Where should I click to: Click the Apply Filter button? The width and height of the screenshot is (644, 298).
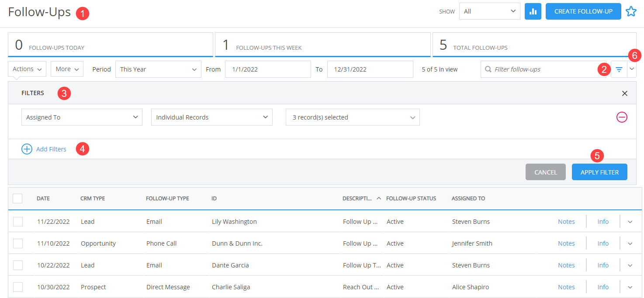599,172
